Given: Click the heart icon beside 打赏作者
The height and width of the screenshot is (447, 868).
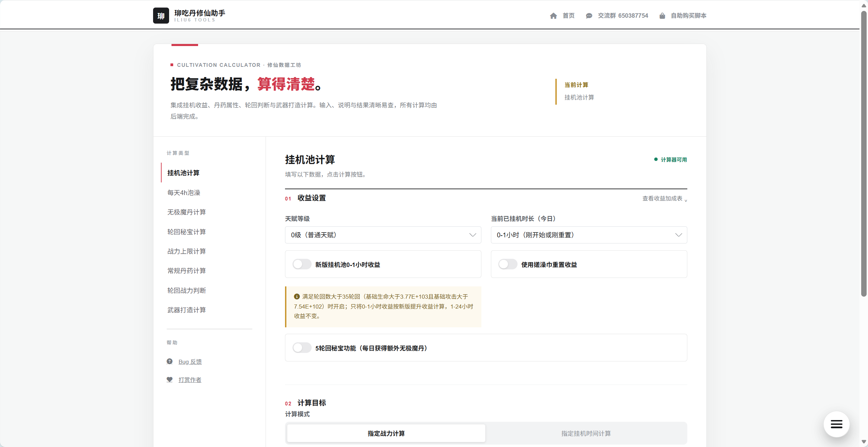Looking at the screenshot, I should tap(169, 379).
